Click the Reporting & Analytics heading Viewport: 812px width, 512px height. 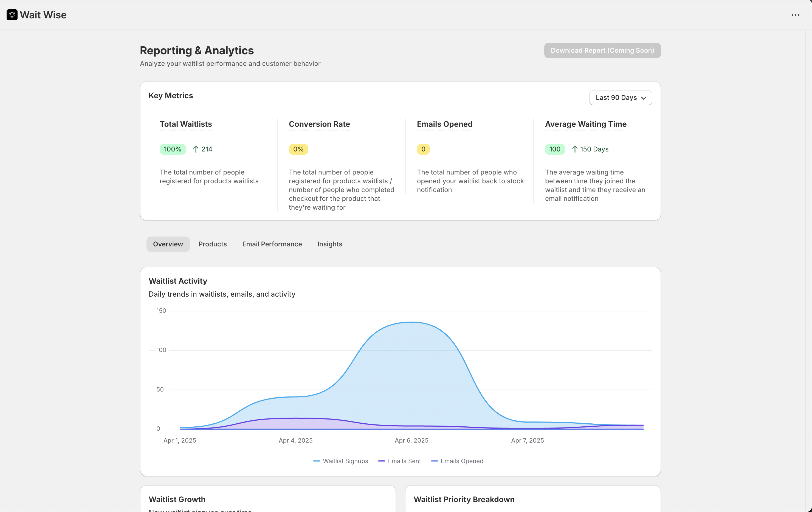click(197, 50)
